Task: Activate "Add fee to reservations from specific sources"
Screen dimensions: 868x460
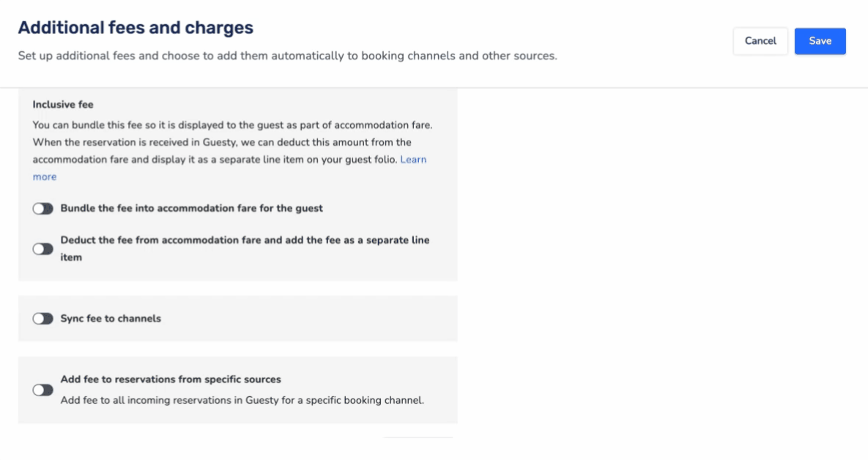Action: pos(42,389)
